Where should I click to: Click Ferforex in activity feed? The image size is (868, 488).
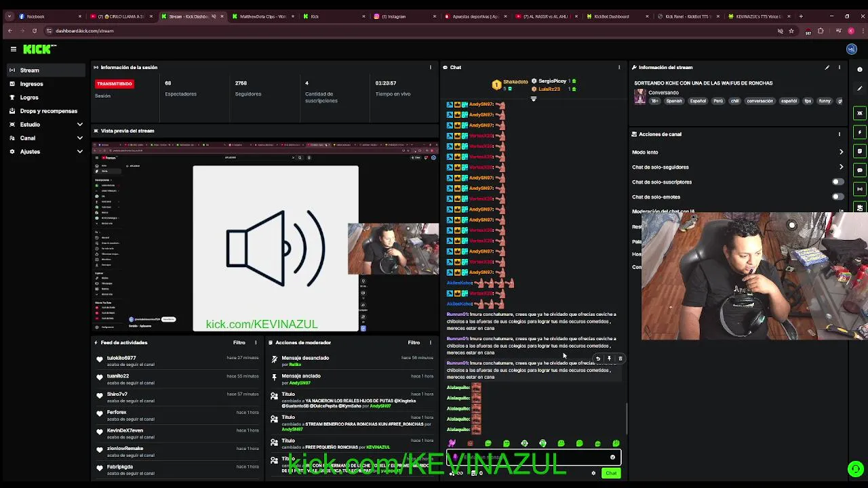117,412
